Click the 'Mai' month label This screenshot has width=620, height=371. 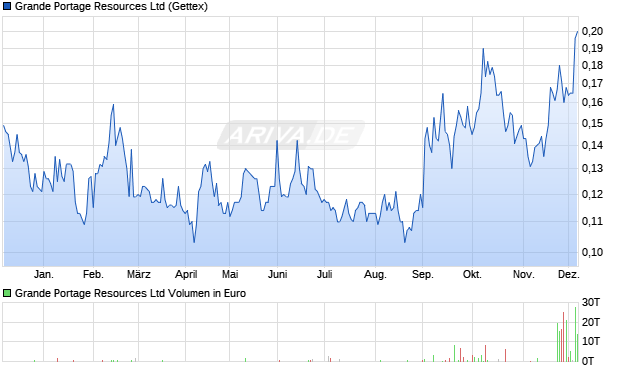click(230, 274)
